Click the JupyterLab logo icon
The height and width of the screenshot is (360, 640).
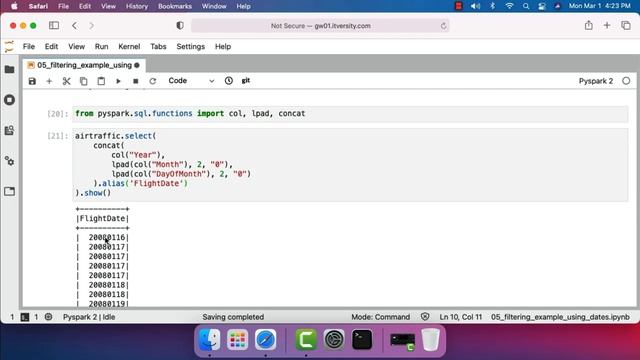[x=9, y=47]
